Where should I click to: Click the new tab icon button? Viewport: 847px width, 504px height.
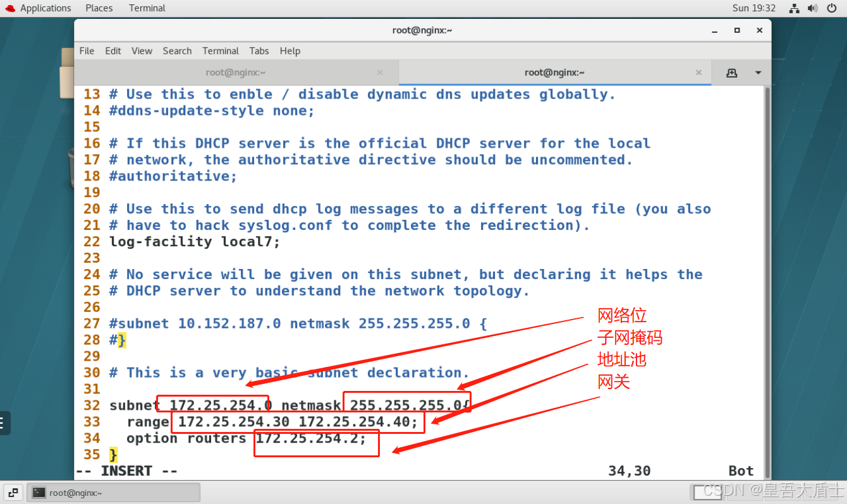732,73
